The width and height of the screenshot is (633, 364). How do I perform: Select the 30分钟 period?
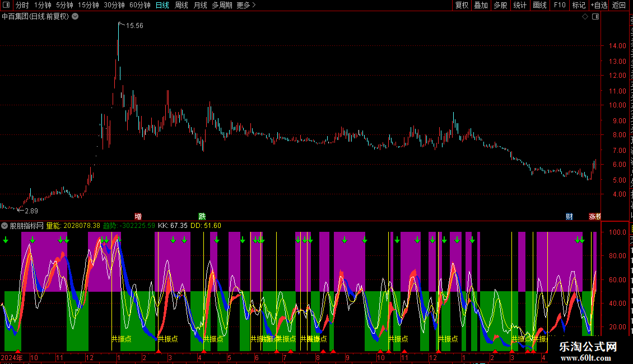tap(114, 5)
